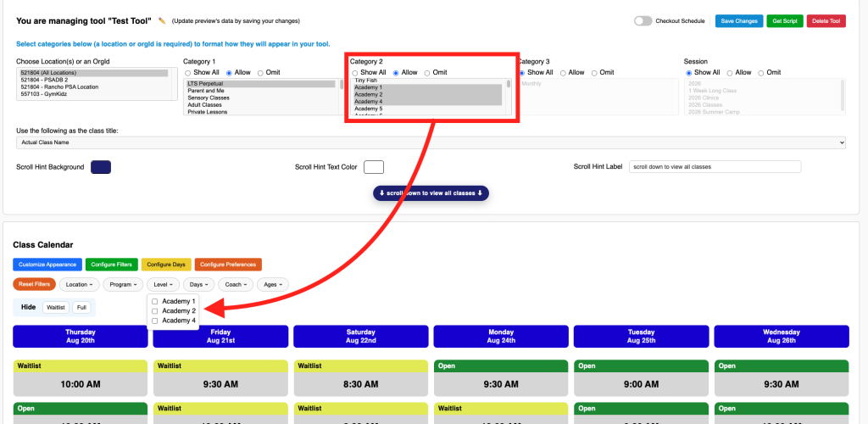The image size is (868, 424).
Task: Click the pencil edit icon beside Test Tool
Action: tap(162, 21)
